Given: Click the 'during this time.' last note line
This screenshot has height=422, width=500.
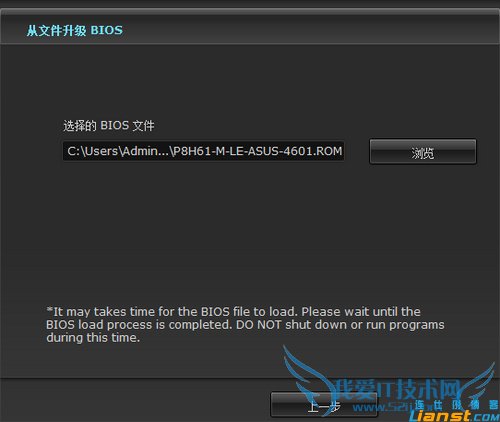Looking at the screenshot, I should click(93, 338).
